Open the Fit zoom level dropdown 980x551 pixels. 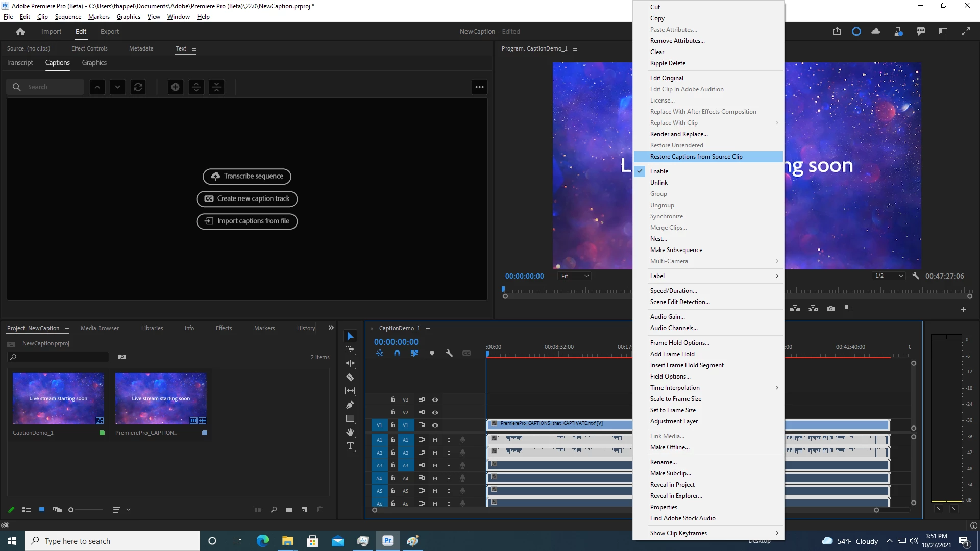[x=575, y=276]
